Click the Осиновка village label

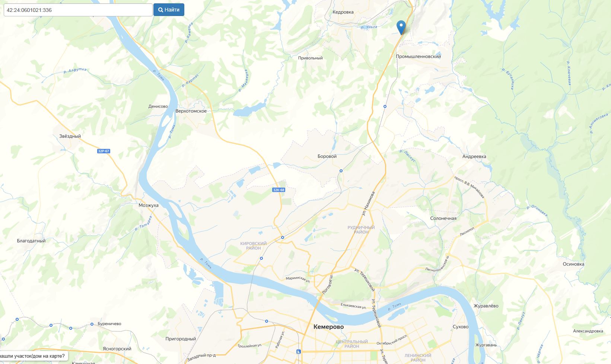click(573, 264)
